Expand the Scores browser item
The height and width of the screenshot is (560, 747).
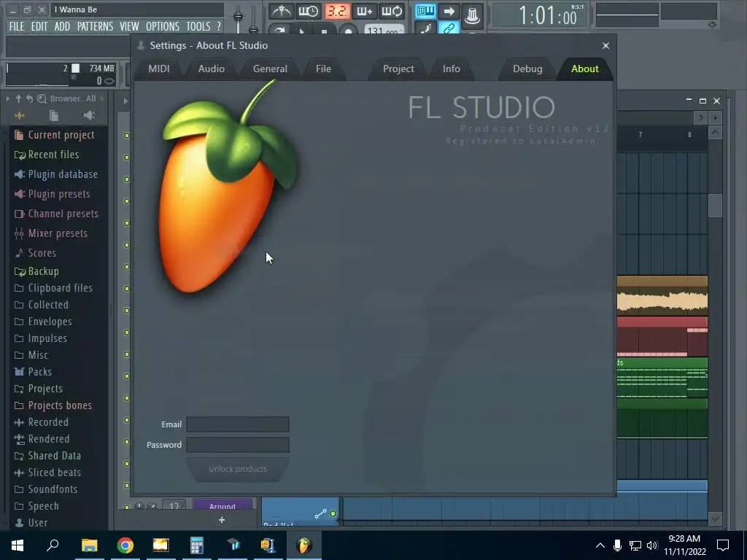pyautogui.click(x=35, y=253)
